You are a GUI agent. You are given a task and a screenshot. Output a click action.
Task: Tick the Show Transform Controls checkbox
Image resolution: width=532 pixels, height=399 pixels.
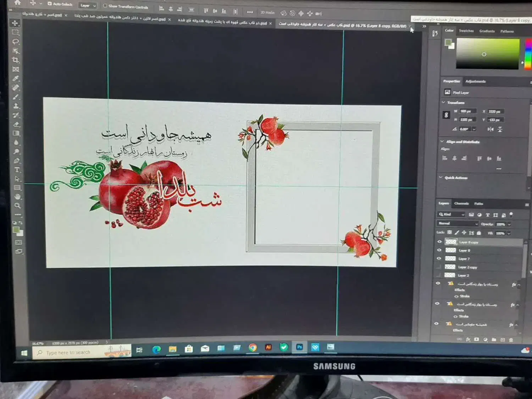pyautogui.click(x=105, y=6)
